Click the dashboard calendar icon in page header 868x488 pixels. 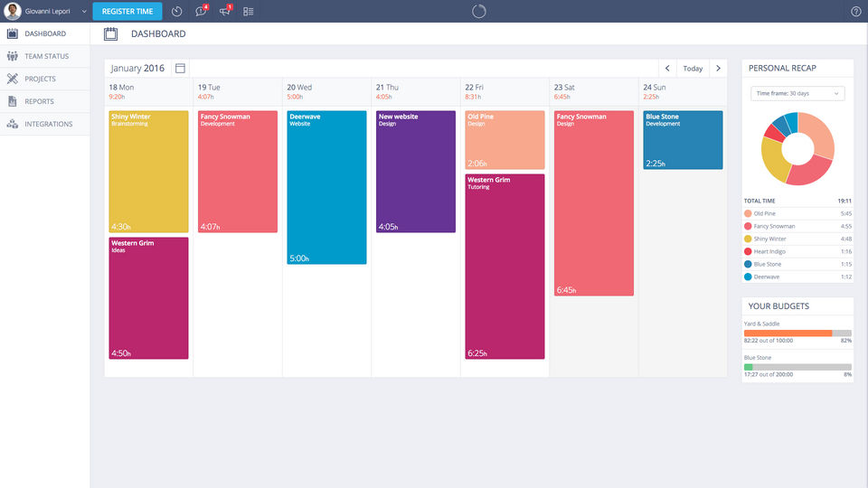pyautogui.click(x=110, y=33)
